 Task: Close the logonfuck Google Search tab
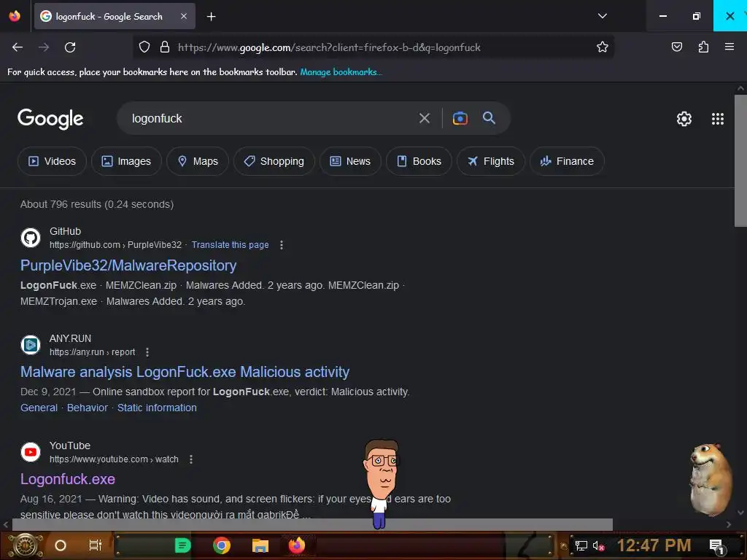[183, 16]
